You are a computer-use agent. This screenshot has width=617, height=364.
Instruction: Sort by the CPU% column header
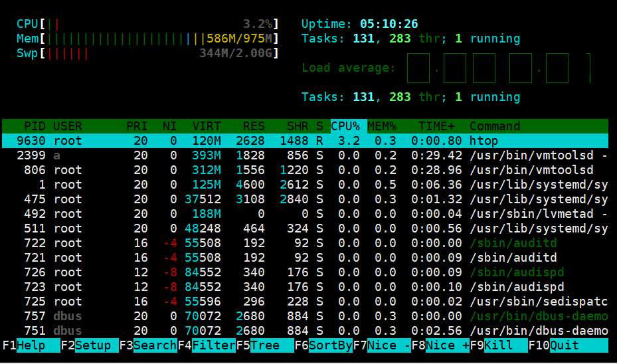[345, 126]
